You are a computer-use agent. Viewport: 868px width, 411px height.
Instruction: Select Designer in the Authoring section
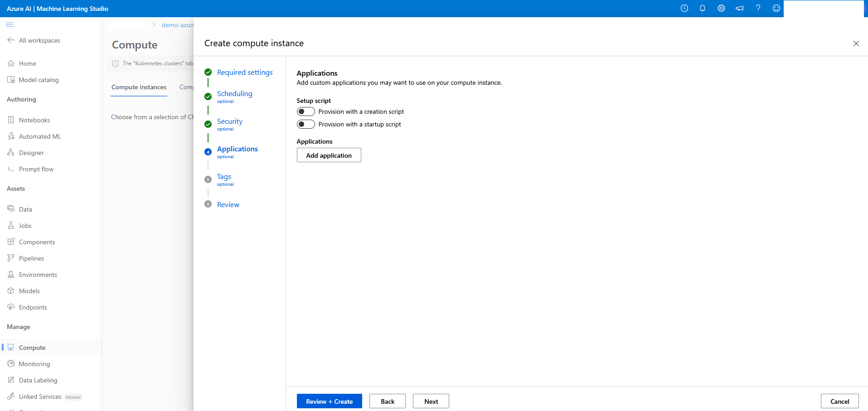click(31, 152)
